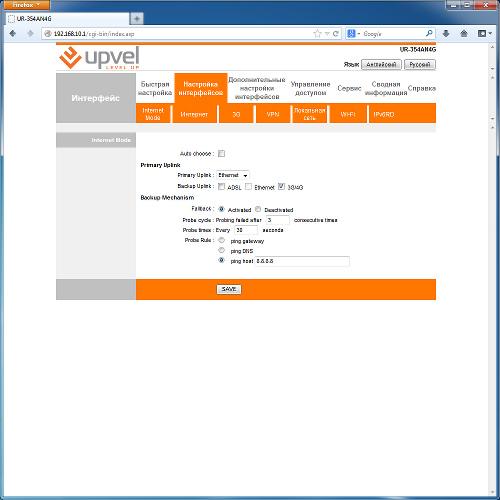Select the VPN sub-tab
This screenshot has height=500, width=500.
pyautogui.click(x=273, y=114)
